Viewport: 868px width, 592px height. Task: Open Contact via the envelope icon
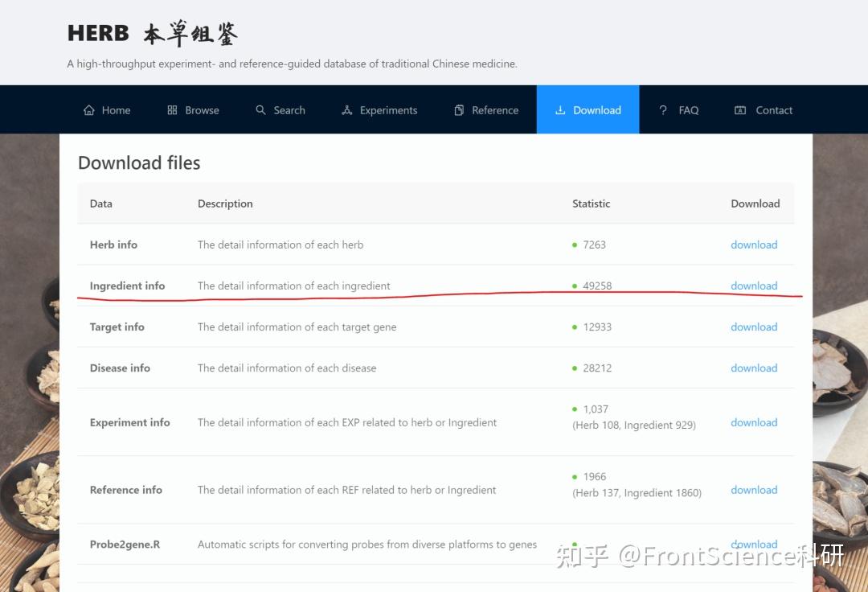[740, 109]
